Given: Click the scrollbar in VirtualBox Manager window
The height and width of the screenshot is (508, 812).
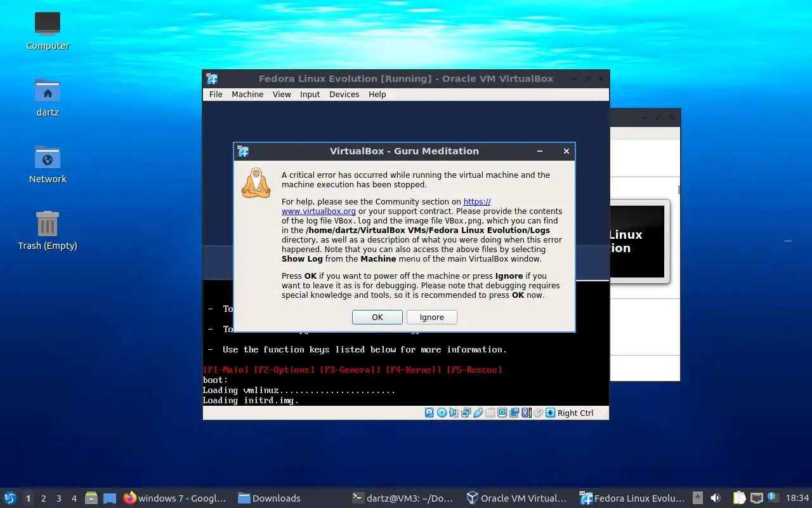Looking at the screenshot, I should 679,189.
